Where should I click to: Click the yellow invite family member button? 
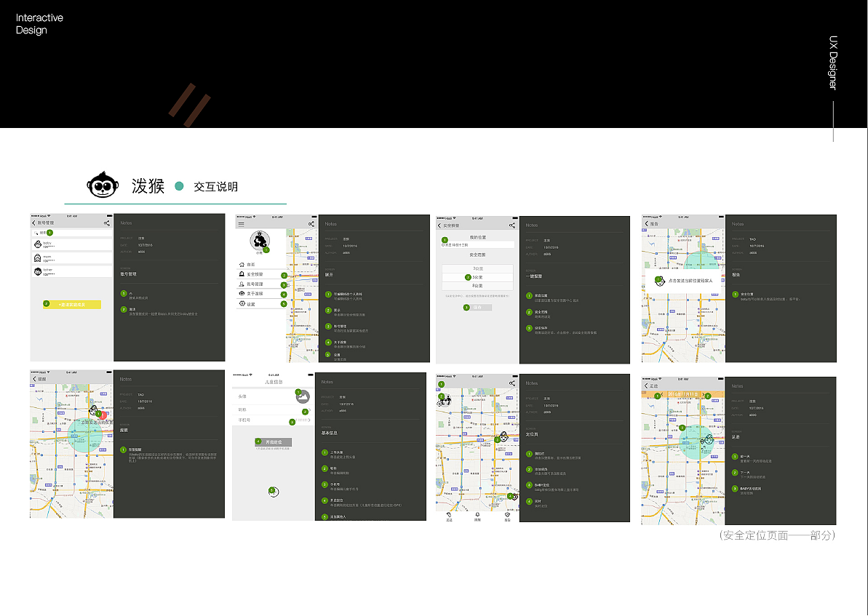click(72, 305)
